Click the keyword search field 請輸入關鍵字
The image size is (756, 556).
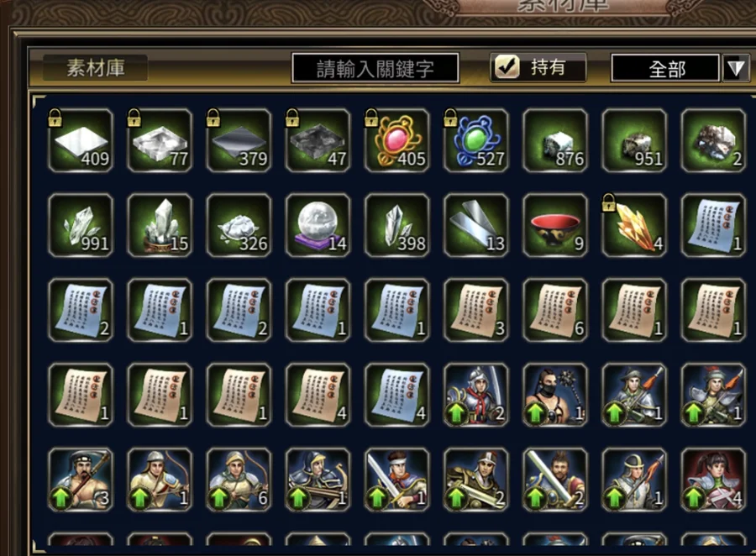pos(375,68)
